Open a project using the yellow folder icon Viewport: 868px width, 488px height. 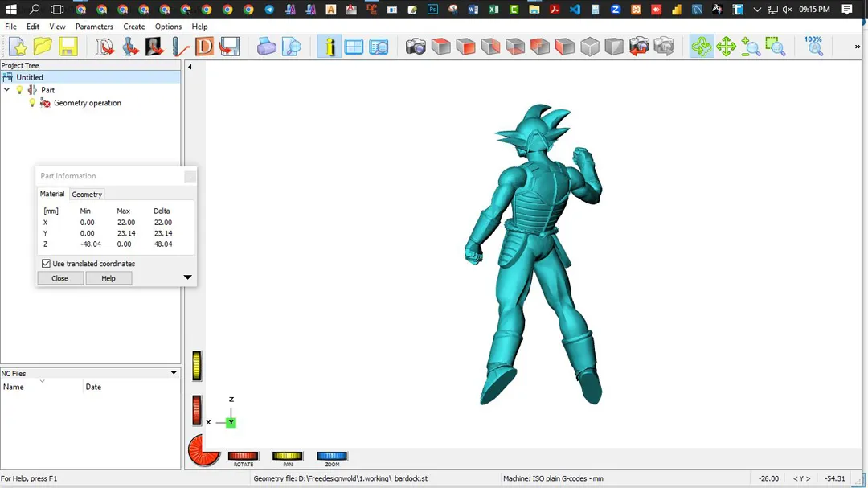click(43, 47)
